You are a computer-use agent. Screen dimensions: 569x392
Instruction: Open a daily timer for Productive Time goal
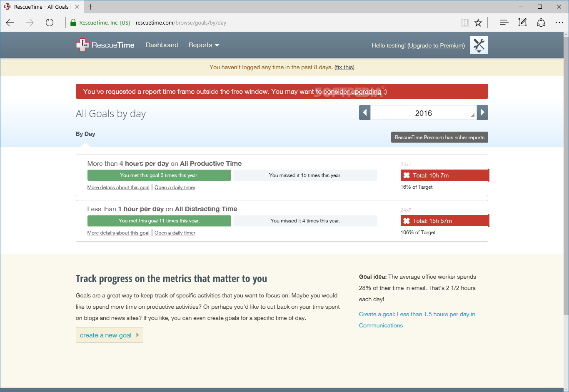[175, 187]
